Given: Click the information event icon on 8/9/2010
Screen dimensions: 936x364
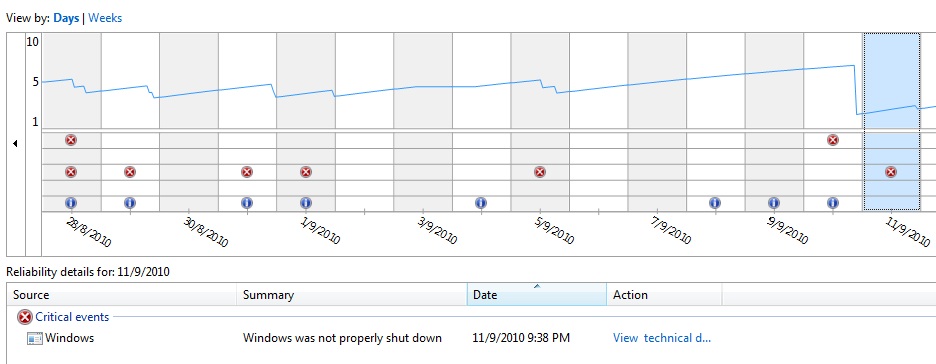Looking at the screenshot, I should pyautogui.click(x=715, y=203).
